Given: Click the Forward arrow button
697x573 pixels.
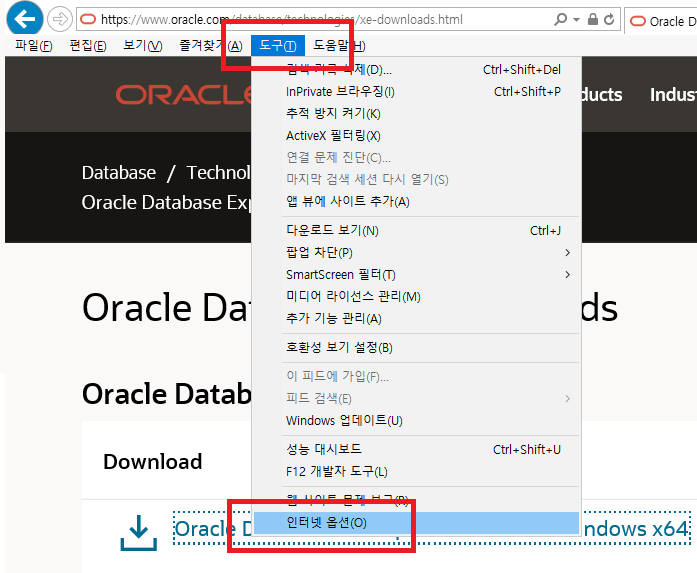Looking at the screenshot, I should (x=60, y=20).
